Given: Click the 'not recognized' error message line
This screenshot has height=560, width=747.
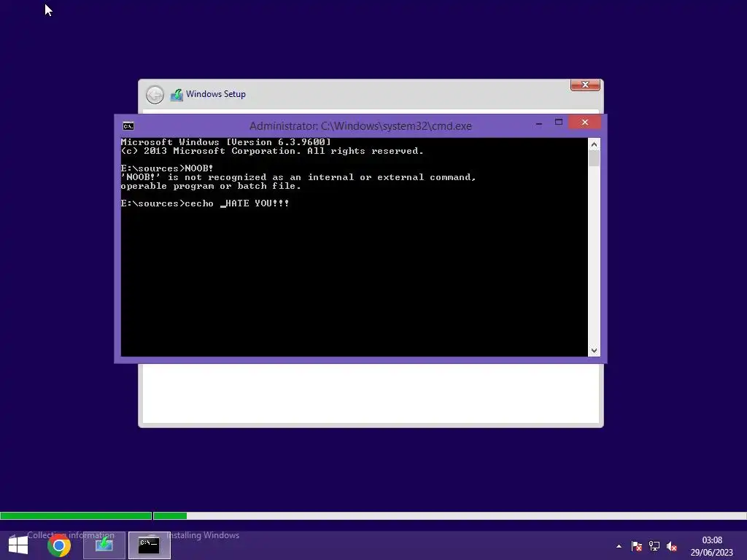Looking at the screenshot, I should click(298, 177).
